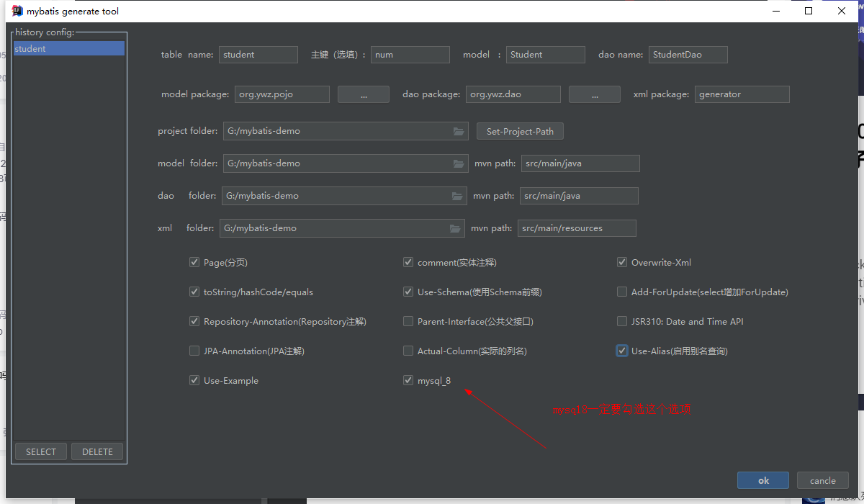Browse with model folder's folder icon
Screen dimensions: 864x504
point(459,163)
